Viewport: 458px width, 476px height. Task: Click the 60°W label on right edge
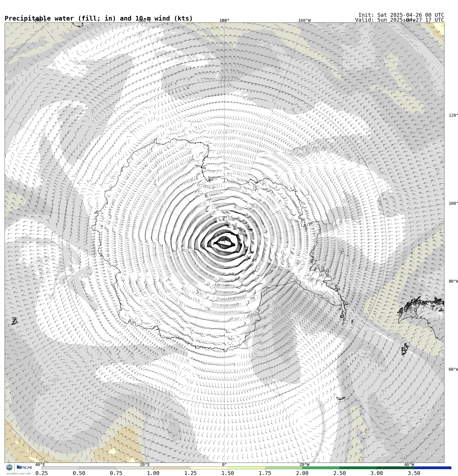pos(453,369)
